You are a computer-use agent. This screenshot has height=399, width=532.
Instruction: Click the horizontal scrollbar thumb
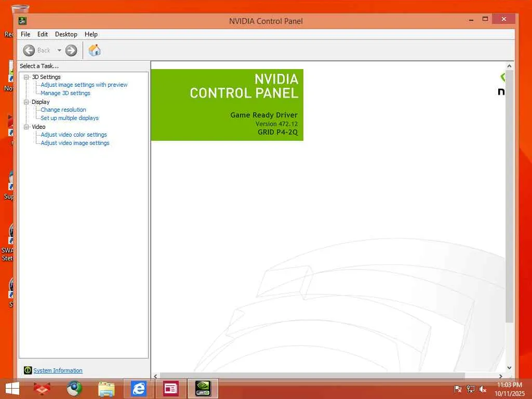click(312, 376)
